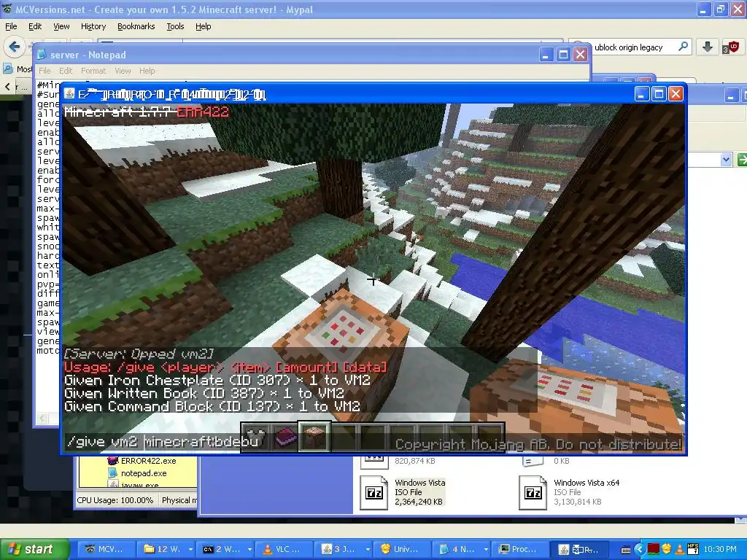Maximize the server Notepad window

(x=562, y=54)
